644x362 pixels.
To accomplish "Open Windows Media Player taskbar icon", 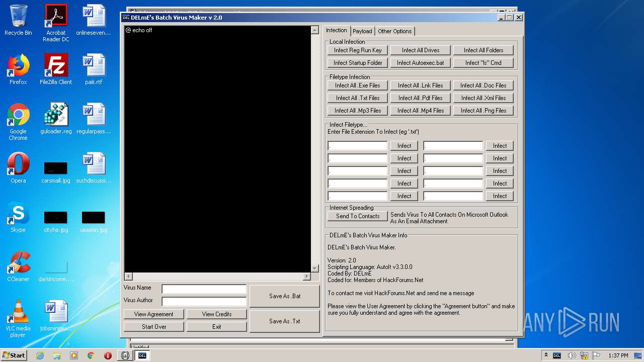I will pos(74,355).
